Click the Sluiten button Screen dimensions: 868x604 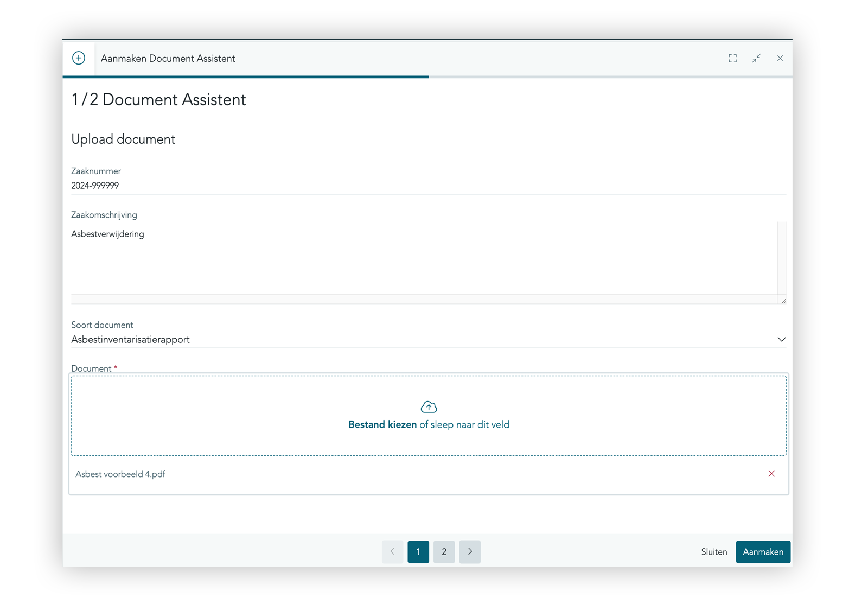point(713,552)
